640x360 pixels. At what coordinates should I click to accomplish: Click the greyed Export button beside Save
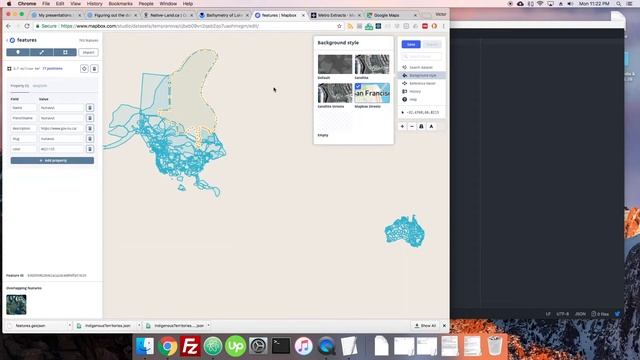coord(432,44)
